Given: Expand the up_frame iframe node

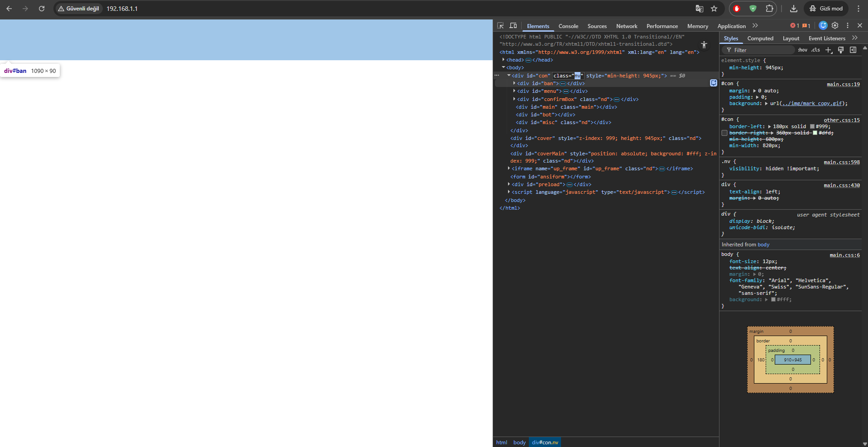Looking at the screenshot, I should click(x=509, y=168).
